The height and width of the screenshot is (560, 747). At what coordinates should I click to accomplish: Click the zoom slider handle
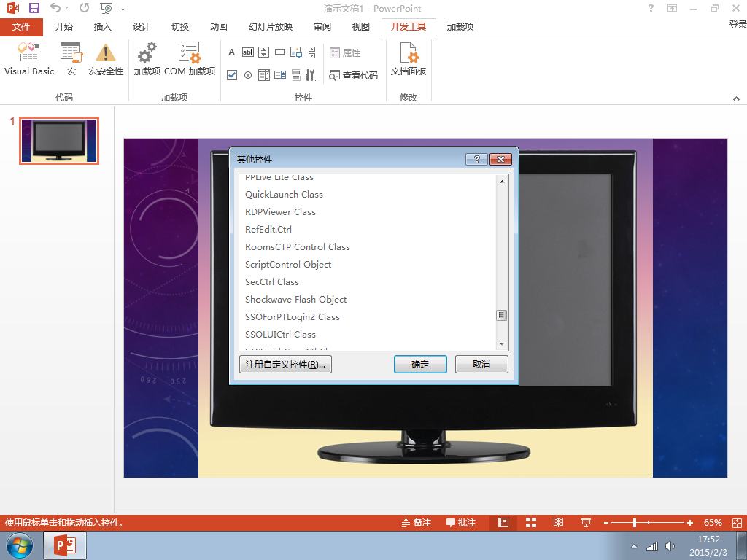coord(635,522)
